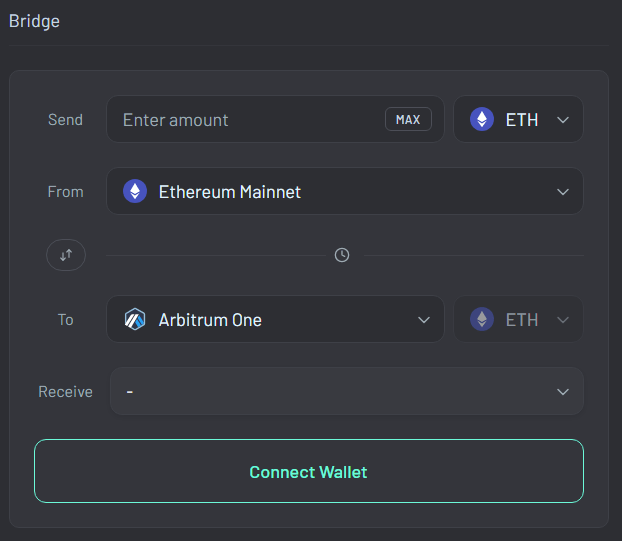The height and width of the screenshot is (541, 622).
Task: Open the Arbitrum One destination chevron
Action: (423, 320)
